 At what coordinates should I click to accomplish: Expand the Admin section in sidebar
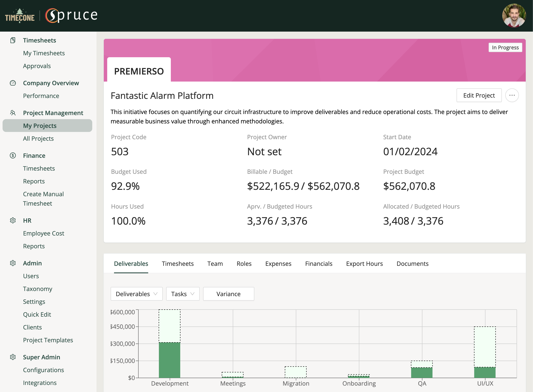[32, 263]
